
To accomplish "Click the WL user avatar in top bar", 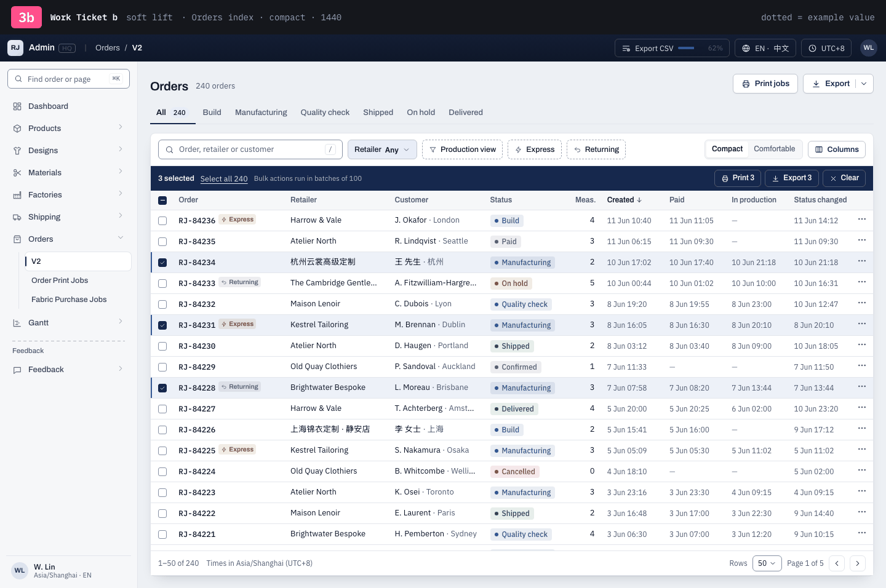I will click(x=869, y=48).
